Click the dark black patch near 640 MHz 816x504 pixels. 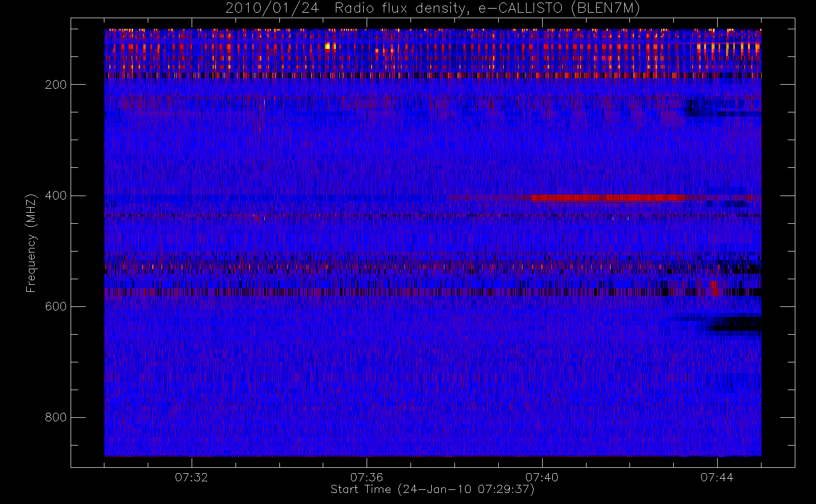click(x=735, y=324)
